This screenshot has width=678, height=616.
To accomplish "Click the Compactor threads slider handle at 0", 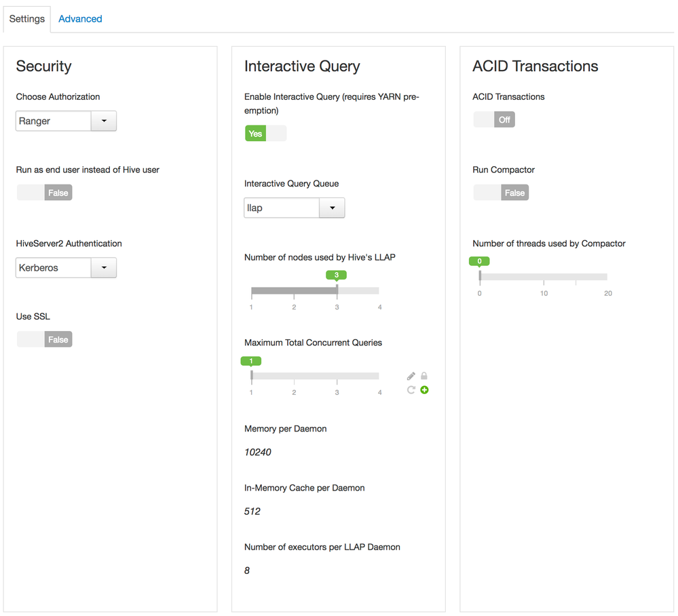I will pyautogui.click(x=480, y=276).
